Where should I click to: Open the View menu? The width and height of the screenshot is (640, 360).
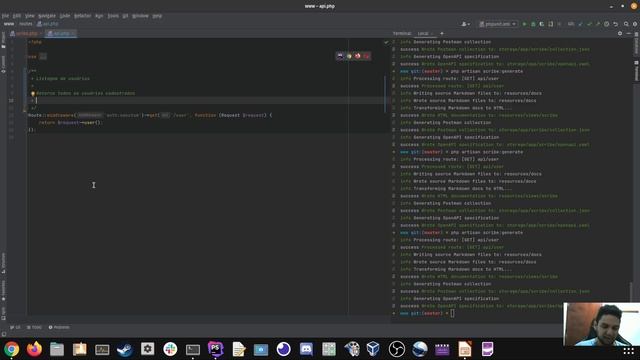pyautogui.click(x=30, y=16)
